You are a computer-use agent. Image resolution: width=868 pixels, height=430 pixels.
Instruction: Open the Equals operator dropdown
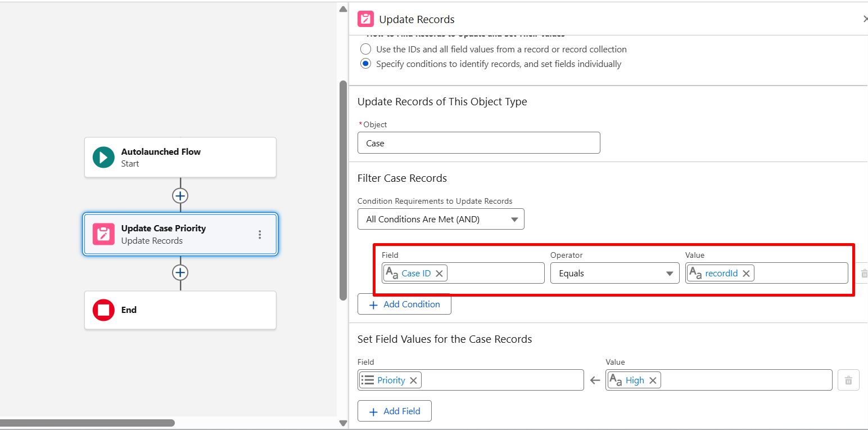[614, 273]
